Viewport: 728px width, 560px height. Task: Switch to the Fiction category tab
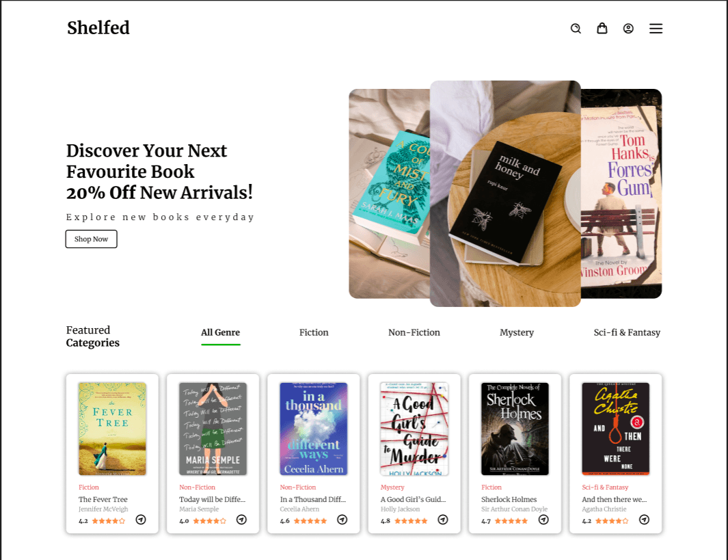tap(314, 333)
